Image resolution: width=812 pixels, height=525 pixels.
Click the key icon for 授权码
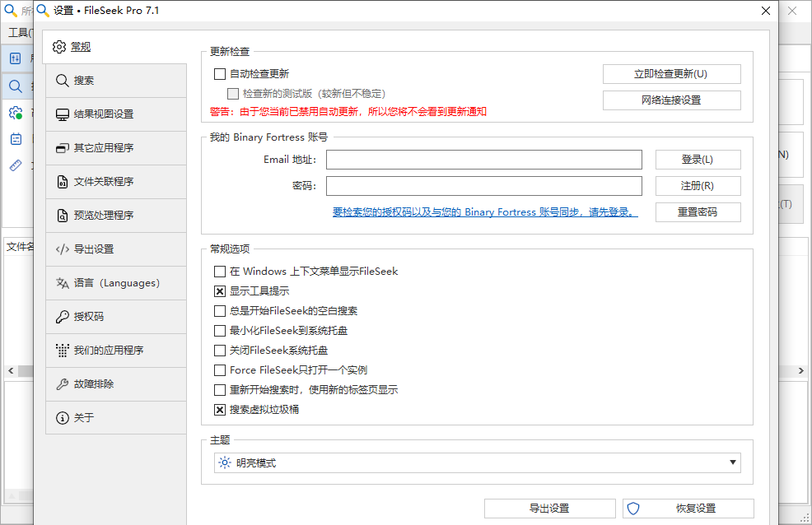[62, 317]
